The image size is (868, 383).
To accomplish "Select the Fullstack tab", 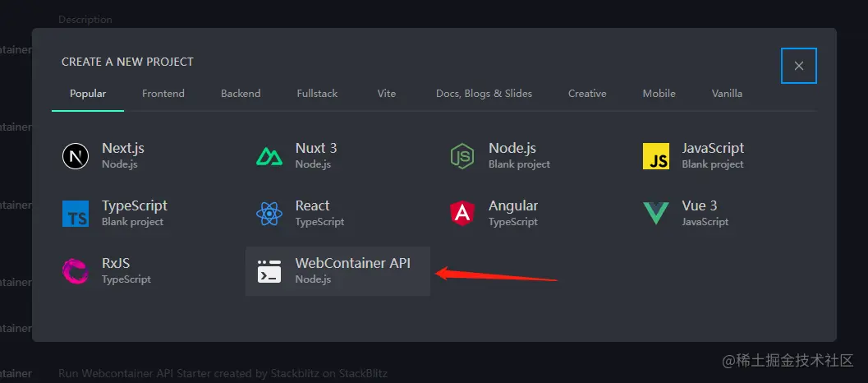I will click(x=317, y=94).
